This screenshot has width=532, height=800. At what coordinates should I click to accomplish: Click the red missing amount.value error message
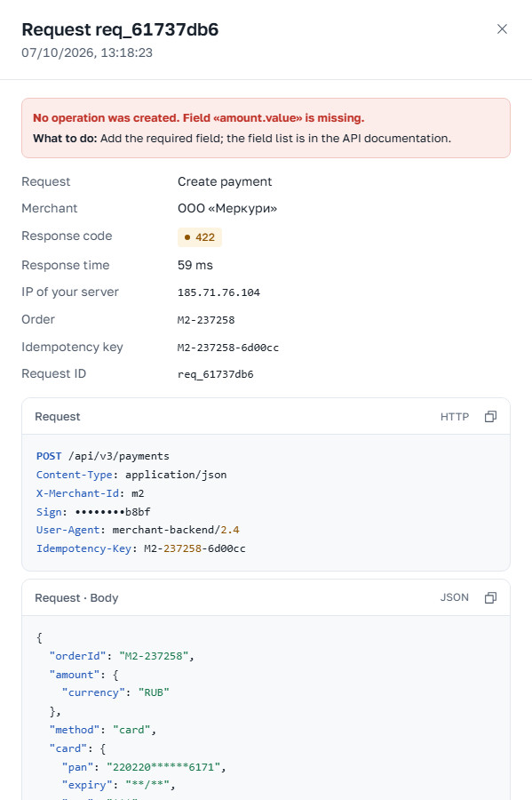pos(199,118)
